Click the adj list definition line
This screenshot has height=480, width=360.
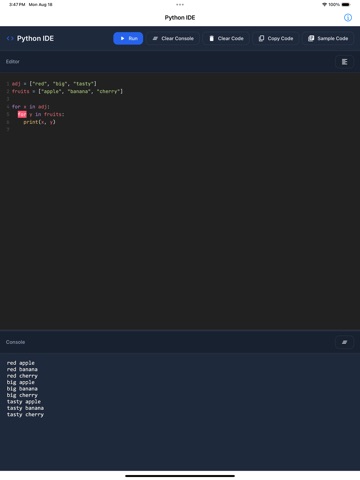[54, 84]
